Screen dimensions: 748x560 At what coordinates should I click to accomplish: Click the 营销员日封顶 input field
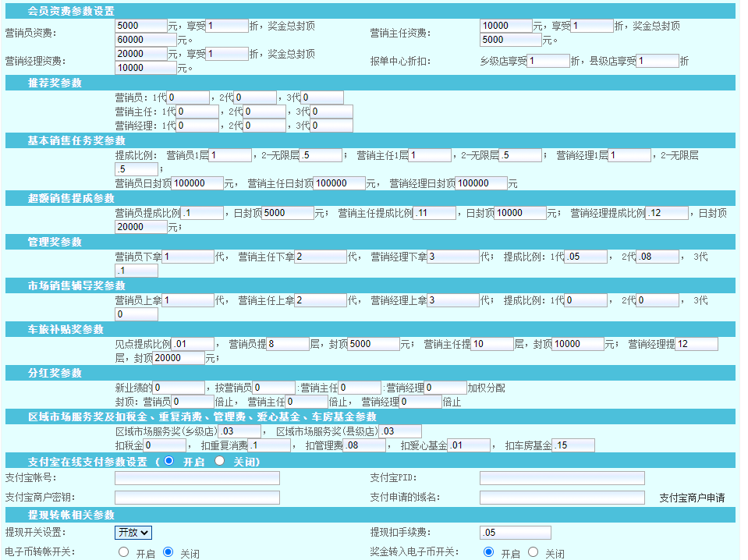[197, 183]
